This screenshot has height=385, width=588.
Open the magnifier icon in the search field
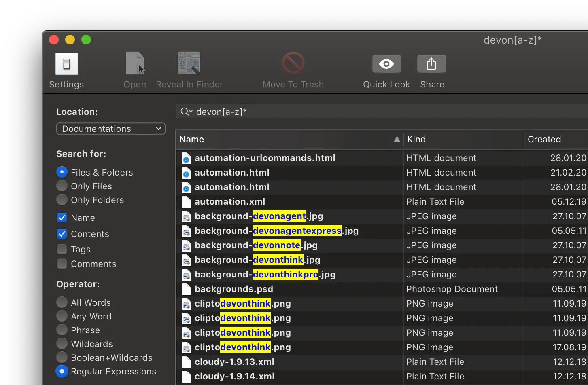click(186, 112)
